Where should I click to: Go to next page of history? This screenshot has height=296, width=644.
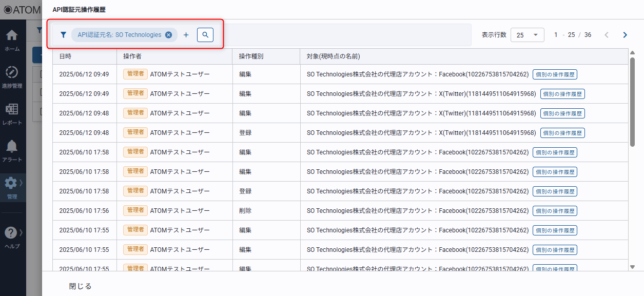[x=625, y=35]
